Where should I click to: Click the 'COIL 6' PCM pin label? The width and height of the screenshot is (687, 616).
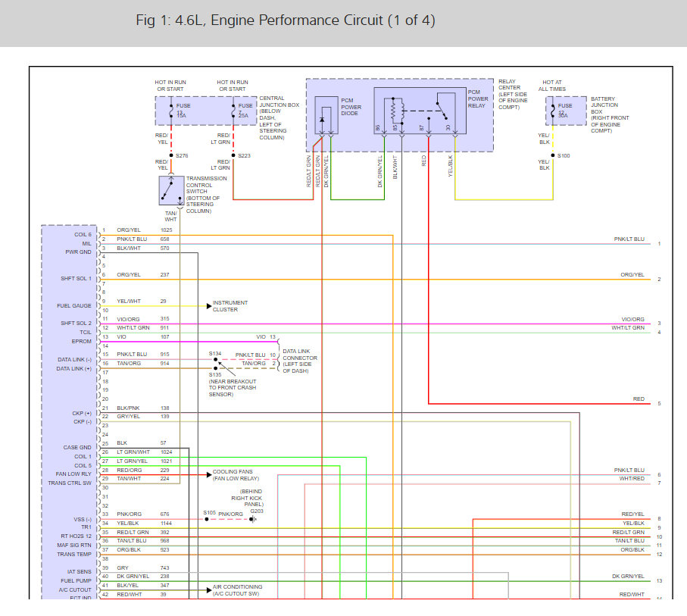pyautogui.click(x=83, y=235)
